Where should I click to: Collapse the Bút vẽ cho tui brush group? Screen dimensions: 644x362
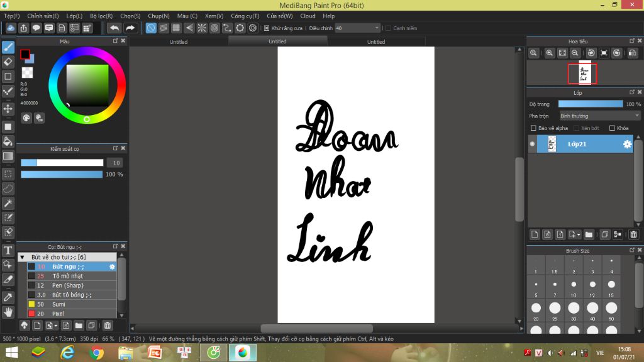tap(22, 257)
